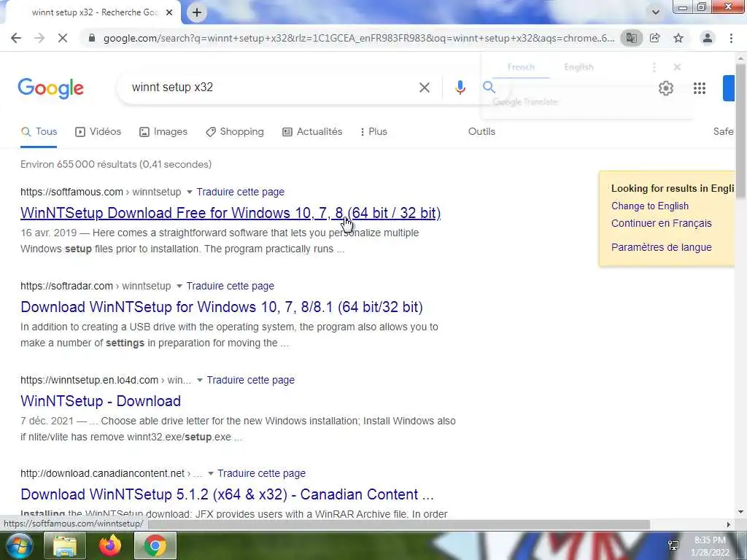Close the Google Translate popup

pos(677,67)
